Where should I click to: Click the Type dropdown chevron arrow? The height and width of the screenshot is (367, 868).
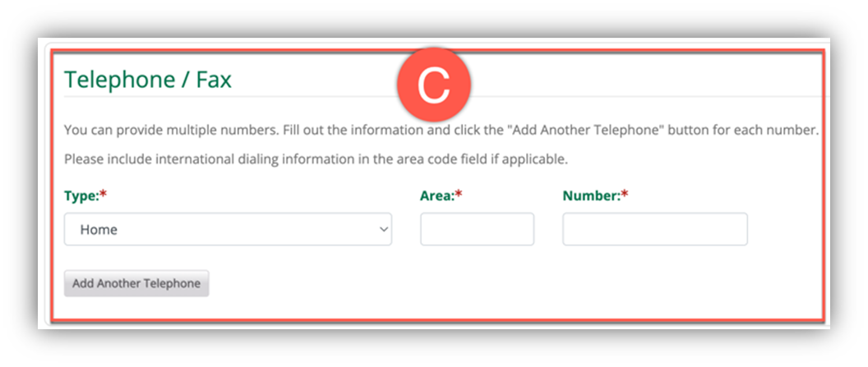click(383, 230)
